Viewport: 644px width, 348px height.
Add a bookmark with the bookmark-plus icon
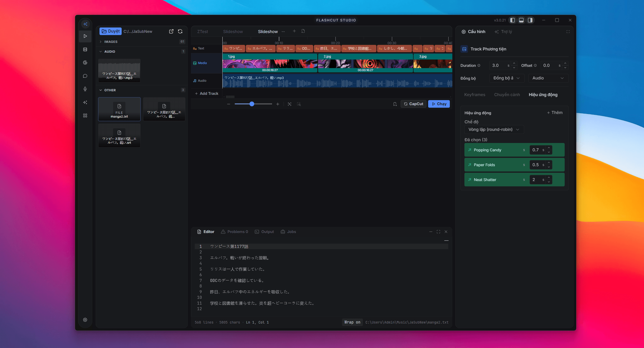[x=395, y=104]
